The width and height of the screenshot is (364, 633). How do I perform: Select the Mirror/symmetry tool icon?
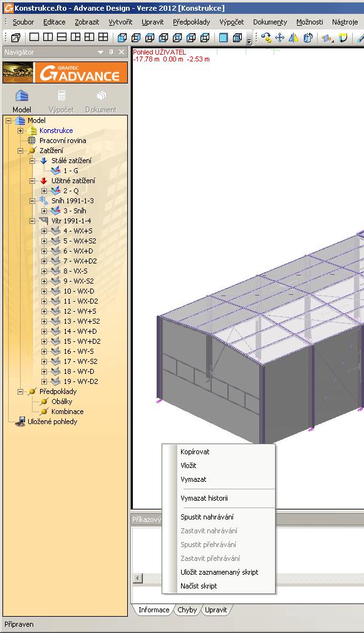[x=293, y=38]
